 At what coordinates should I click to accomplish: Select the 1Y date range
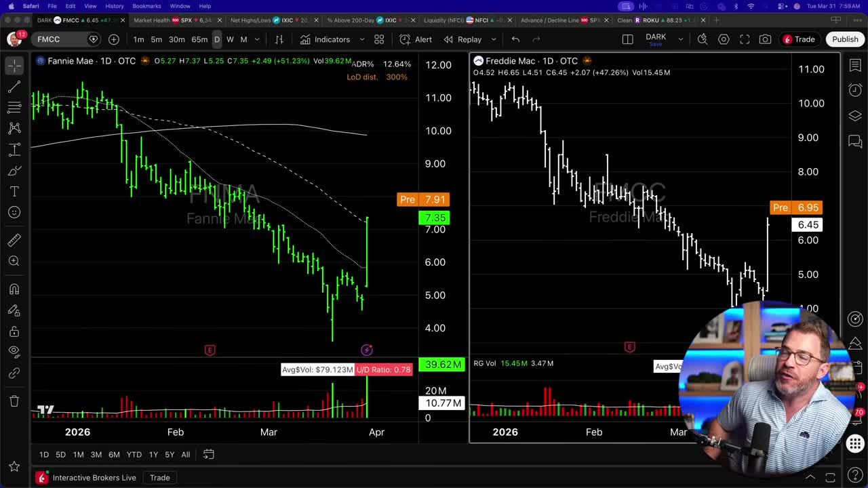click(153, 455)
